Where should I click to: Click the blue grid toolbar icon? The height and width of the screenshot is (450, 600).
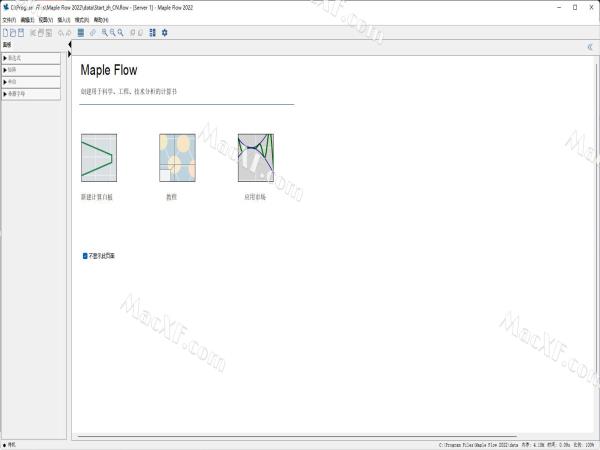tap(81, 33)
